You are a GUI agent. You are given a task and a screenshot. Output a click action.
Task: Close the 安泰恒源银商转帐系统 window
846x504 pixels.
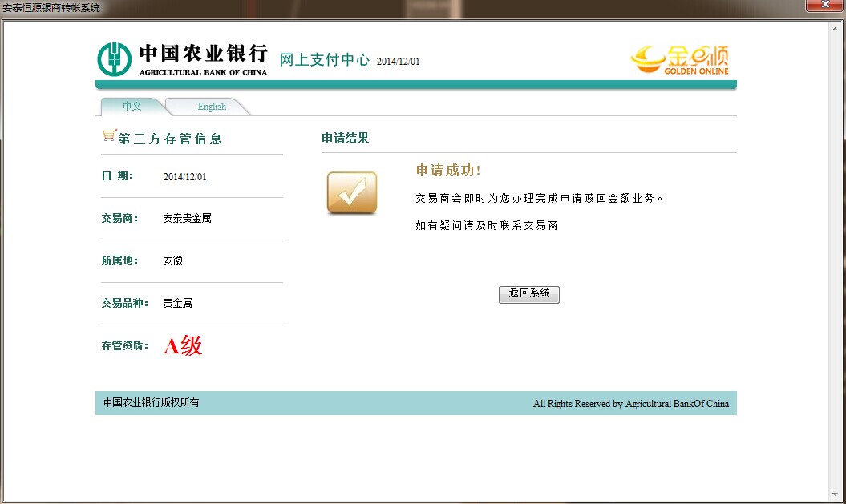point(824,7)
